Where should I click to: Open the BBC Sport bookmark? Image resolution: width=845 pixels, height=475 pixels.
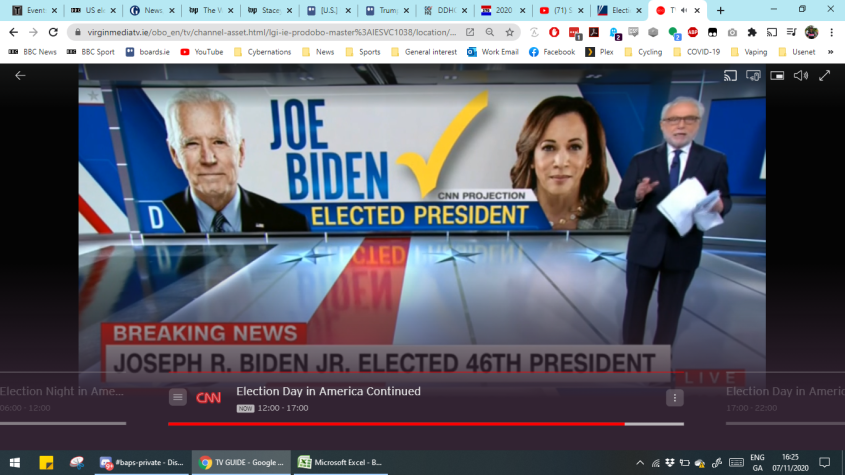point(91,52)
